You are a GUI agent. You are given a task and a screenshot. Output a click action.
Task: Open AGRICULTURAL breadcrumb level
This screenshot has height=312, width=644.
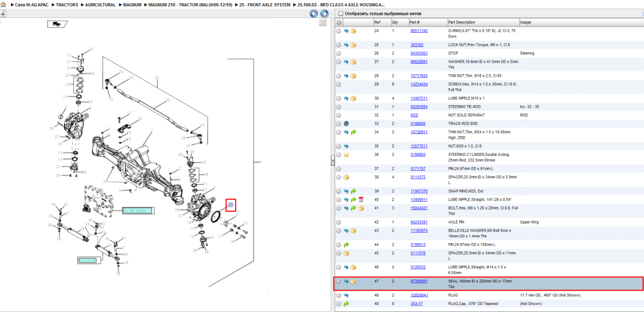pos(100,5)
